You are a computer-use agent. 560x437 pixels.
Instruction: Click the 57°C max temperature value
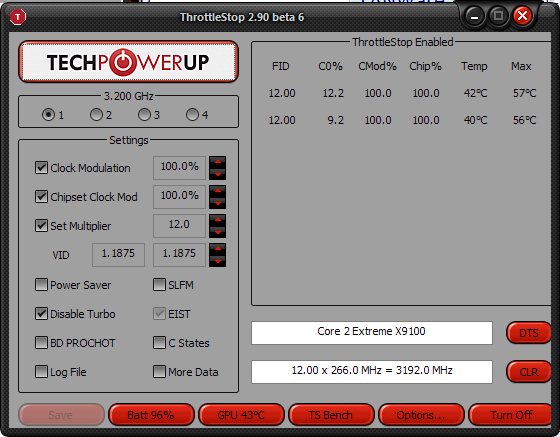tap(525, 93)
